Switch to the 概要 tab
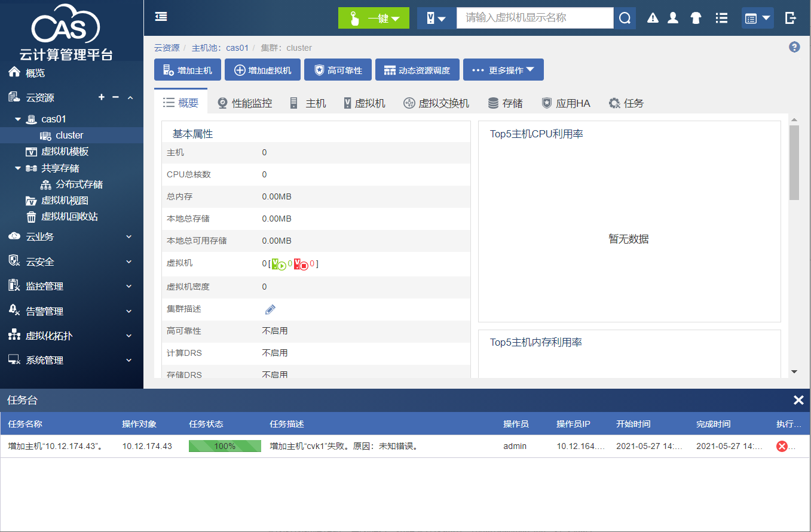This screenshot has height=532, width=811. 180,103
